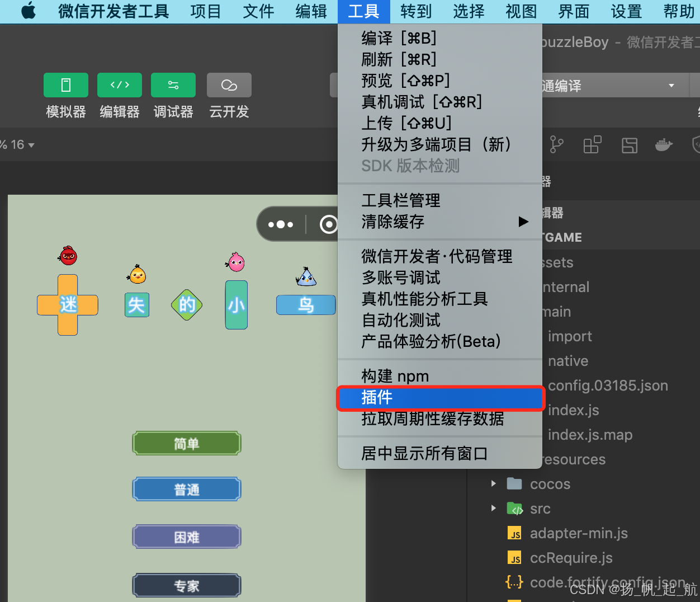
Task: Choose 居中显示所有窗口
Action: click(x=440, y=453)
